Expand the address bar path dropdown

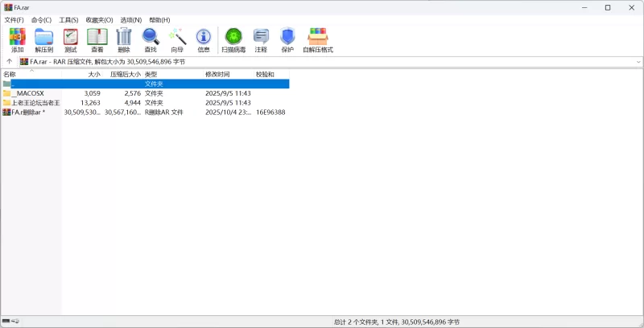638,61
